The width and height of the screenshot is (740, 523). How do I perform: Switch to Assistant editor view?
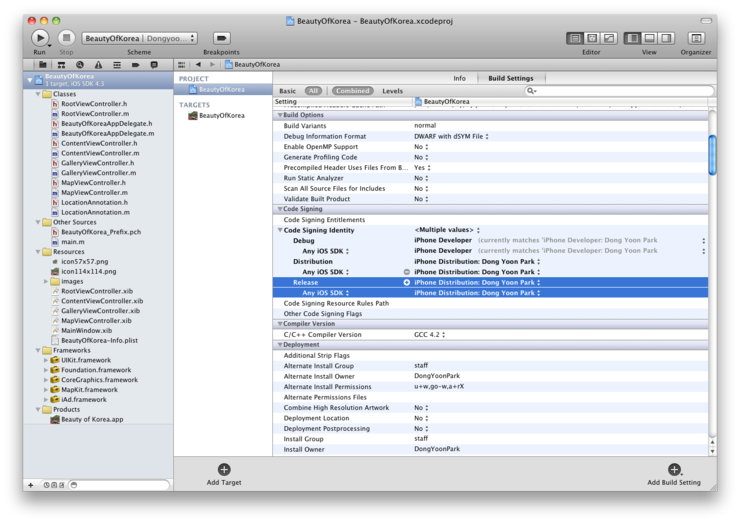[x=592, y=38]
